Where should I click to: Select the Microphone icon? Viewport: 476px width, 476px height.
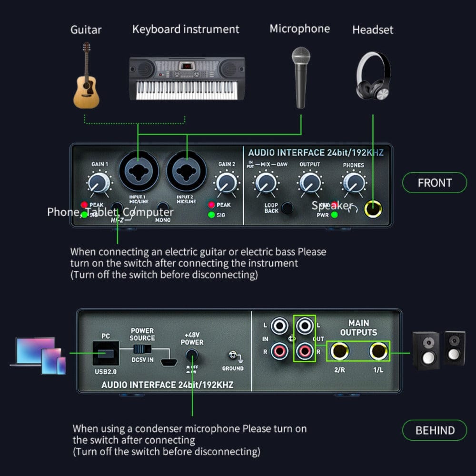coord(300,76)
